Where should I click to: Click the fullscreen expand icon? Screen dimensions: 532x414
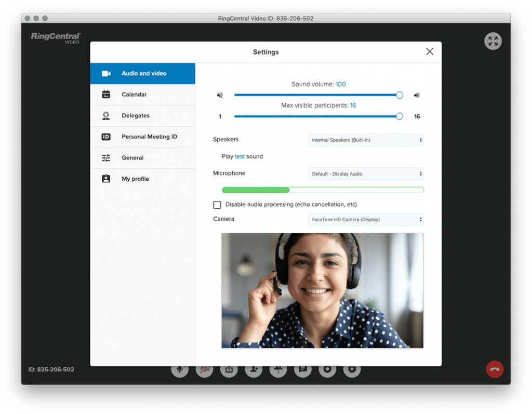click(493, 42)
